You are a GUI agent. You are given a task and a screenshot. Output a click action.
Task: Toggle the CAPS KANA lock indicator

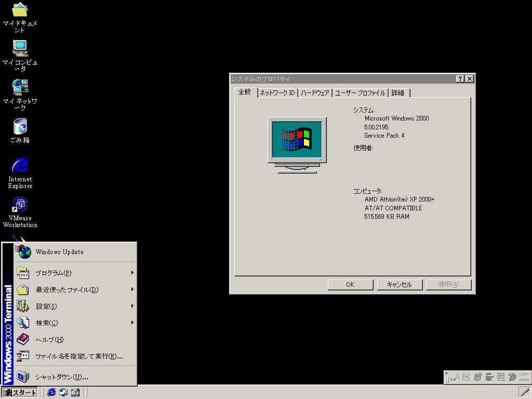[524, 377]
